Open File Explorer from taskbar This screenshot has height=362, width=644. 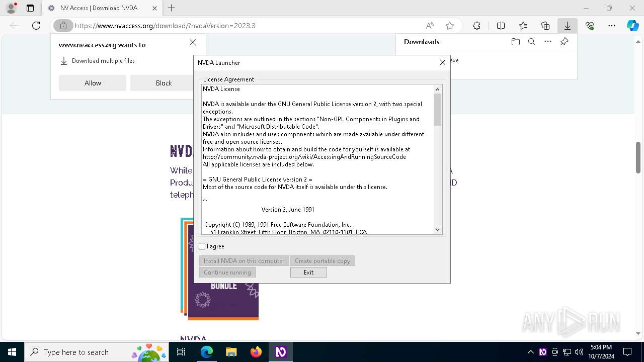tap(231, 352)
